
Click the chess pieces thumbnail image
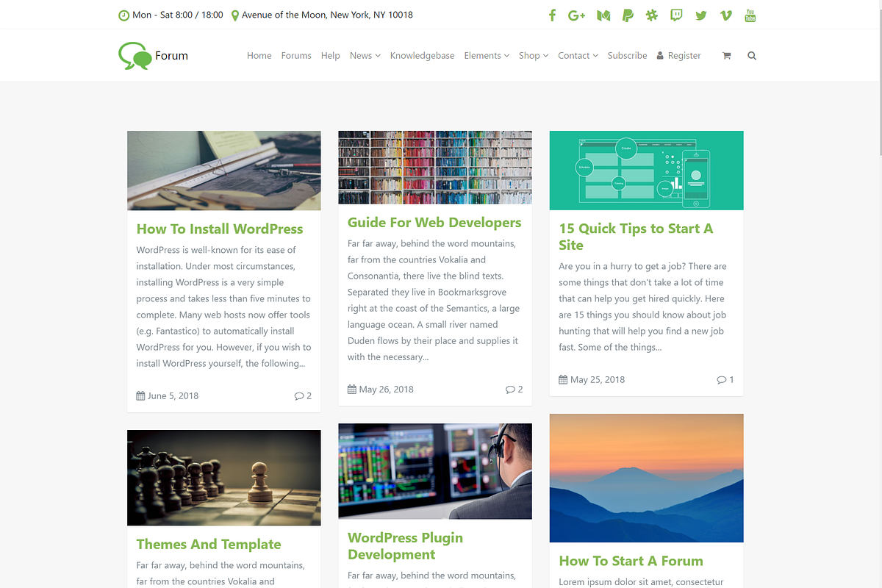224,478
